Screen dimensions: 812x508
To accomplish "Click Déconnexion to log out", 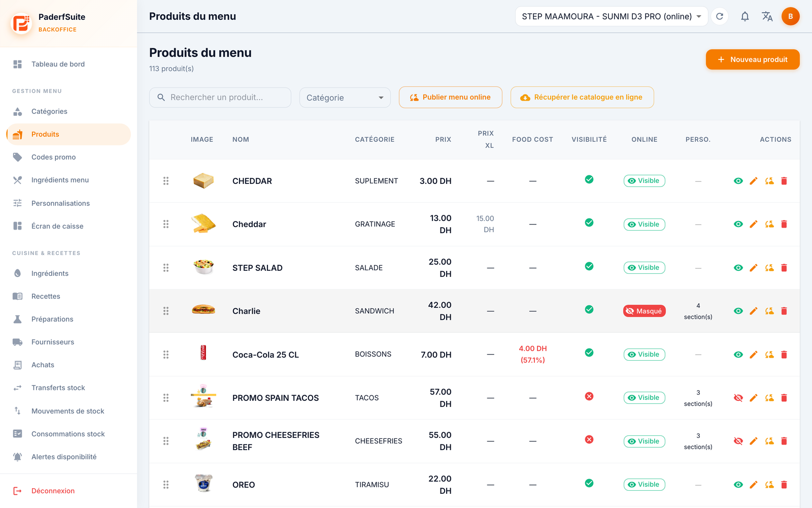I will (69, 491).
